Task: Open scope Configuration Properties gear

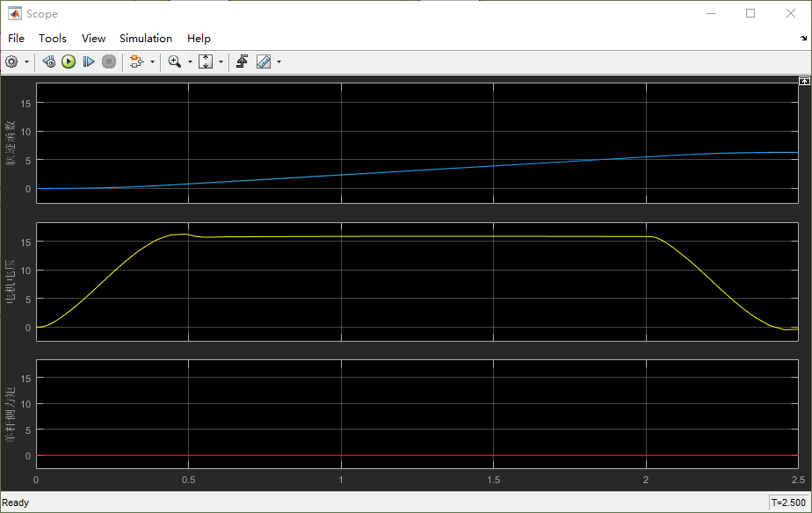Action: tap(11, 61)
